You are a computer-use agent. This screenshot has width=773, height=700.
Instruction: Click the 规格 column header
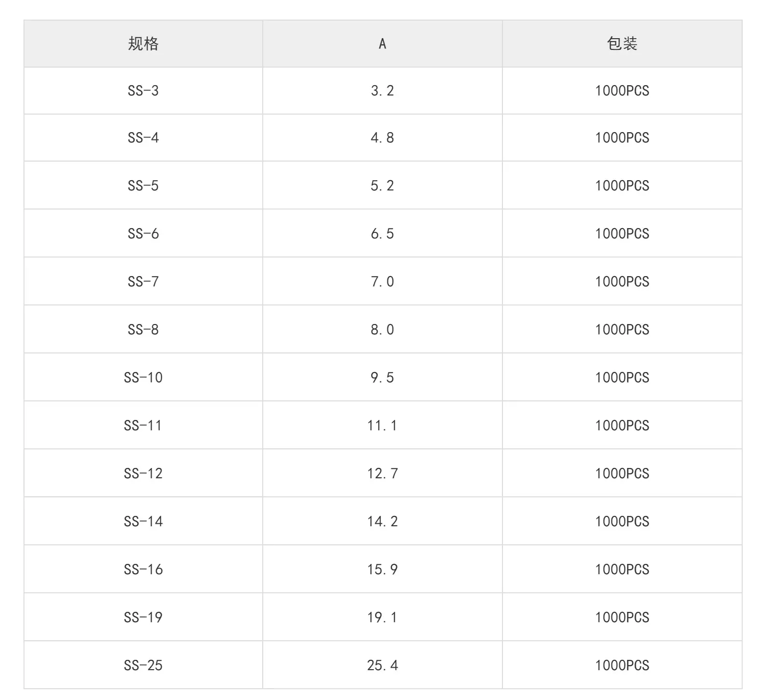point(143,44)
